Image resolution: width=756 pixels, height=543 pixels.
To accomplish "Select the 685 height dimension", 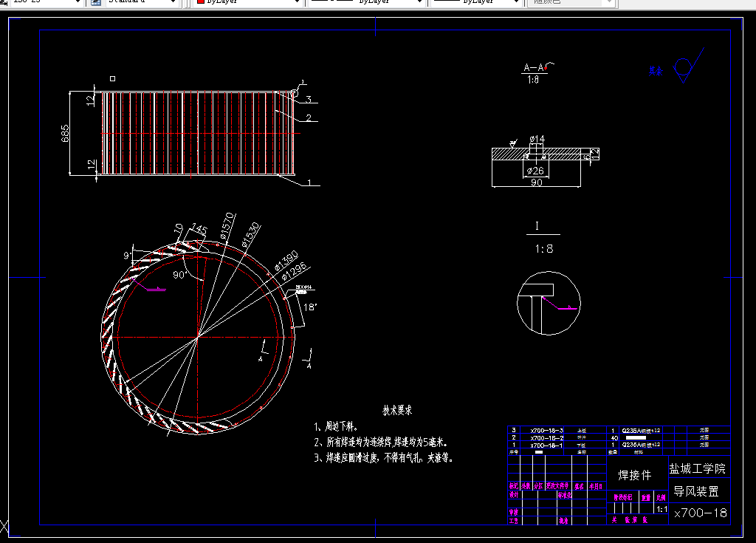I will click(x=65, y=134).
